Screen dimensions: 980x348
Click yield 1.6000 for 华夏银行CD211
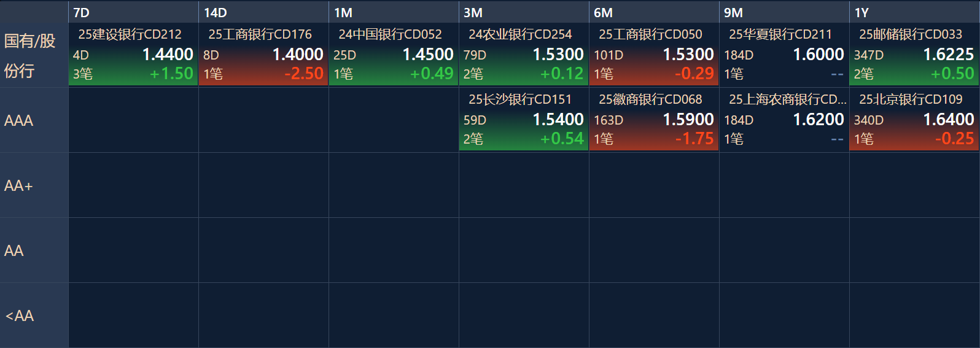coord(819,55)
